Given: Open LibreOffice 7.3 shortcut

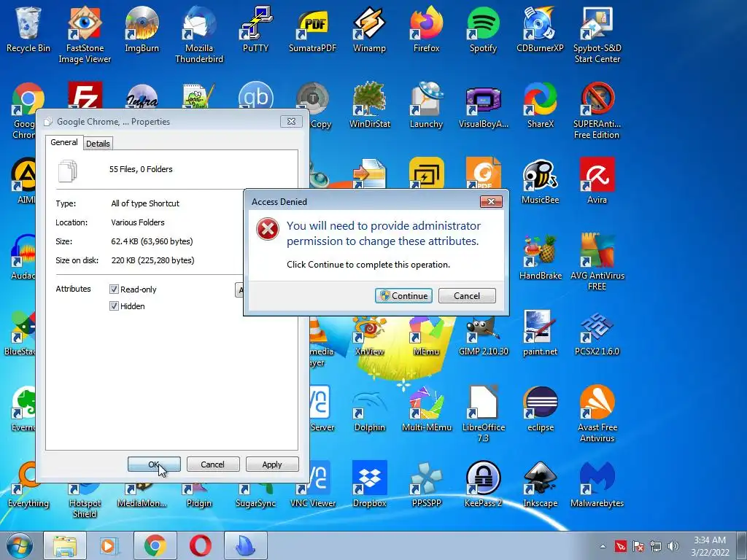Looking at the screenshot, I should coord(483,413).
